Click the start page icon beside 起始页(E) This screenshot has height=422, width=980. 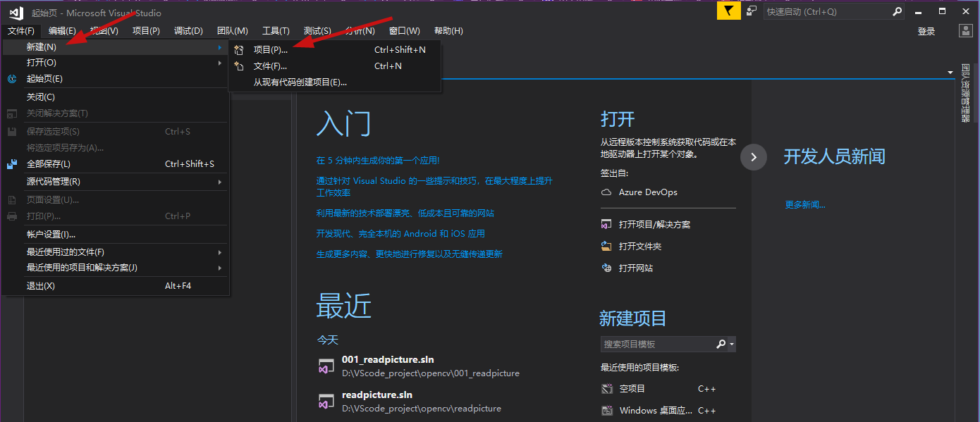click(12, 79)
